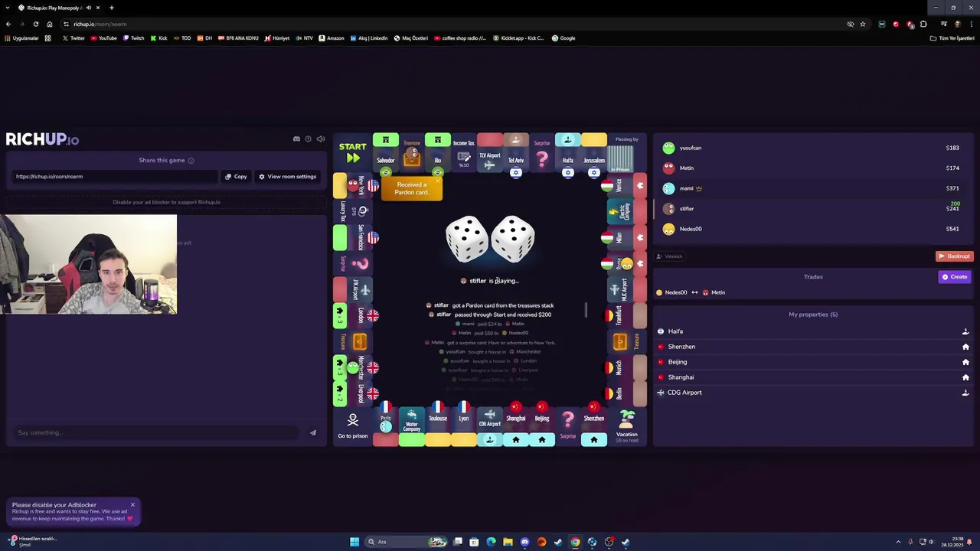Click the mortgage icon on CDG Airport row
This screenshot has height=551, width=980.
coord(965,393)
